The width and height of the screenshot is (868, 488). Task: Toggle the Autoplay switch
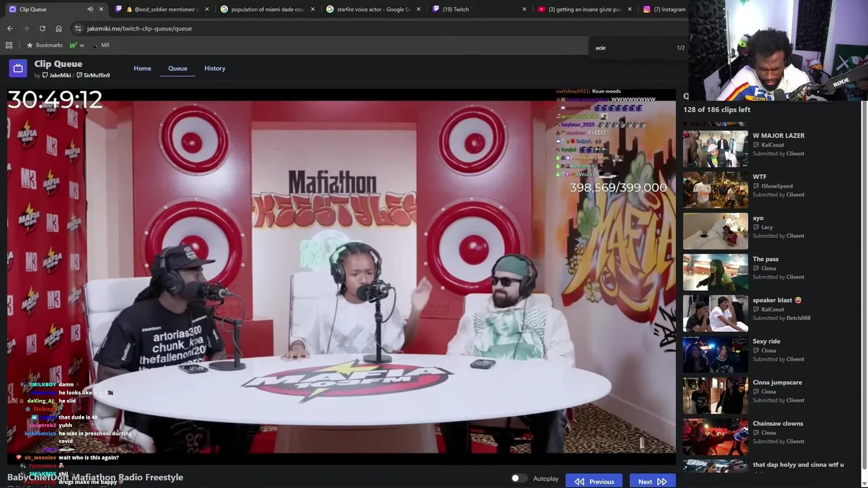[519, 479]
